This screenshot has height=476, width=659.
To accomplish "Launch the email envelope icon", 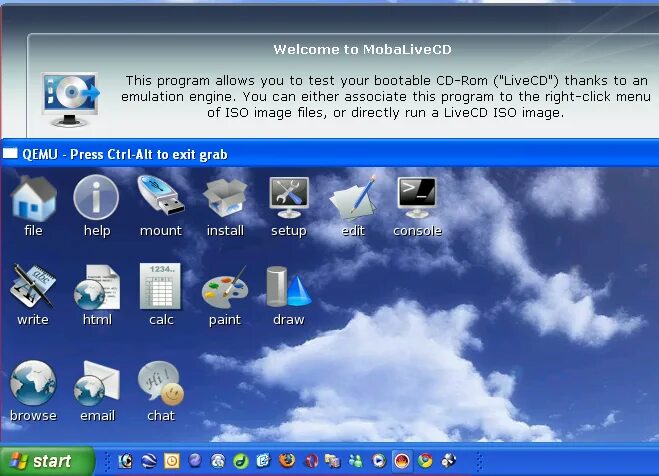I will coord(97,384).
